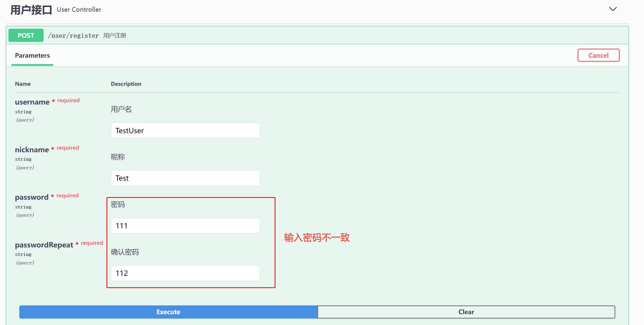Click the username parameter name label

point(32,102)
